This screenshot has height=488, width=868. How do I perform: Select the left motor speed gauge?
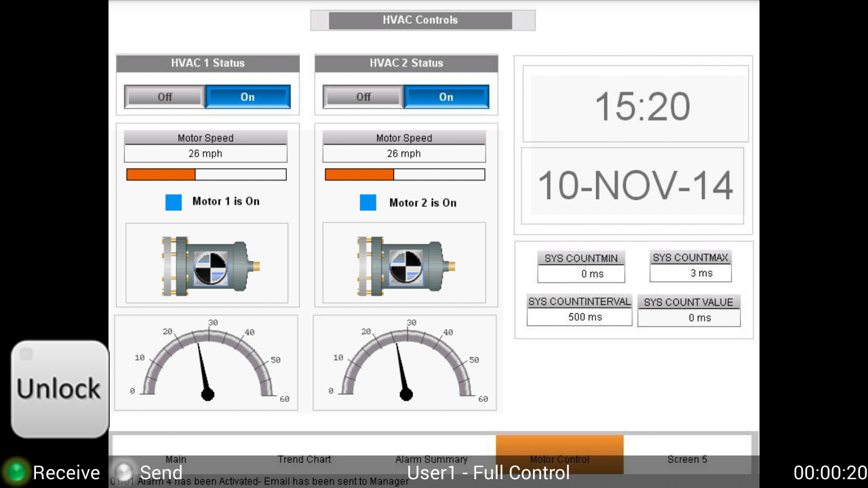[206, 363]
